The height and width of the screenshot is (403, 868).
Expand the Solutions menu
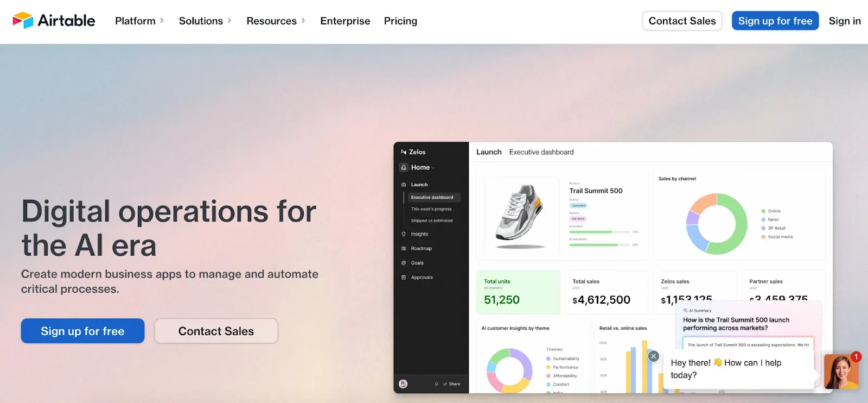coord(205,21)
